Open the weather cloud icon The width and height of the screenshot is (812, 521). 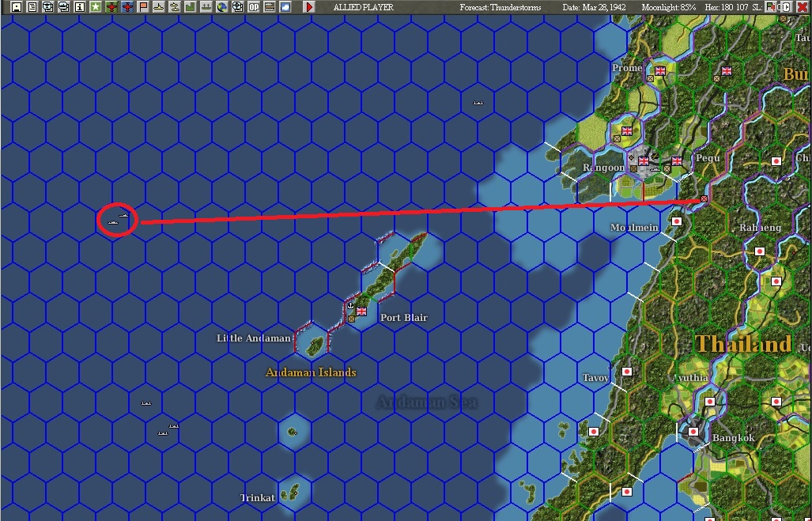[285, 7]
